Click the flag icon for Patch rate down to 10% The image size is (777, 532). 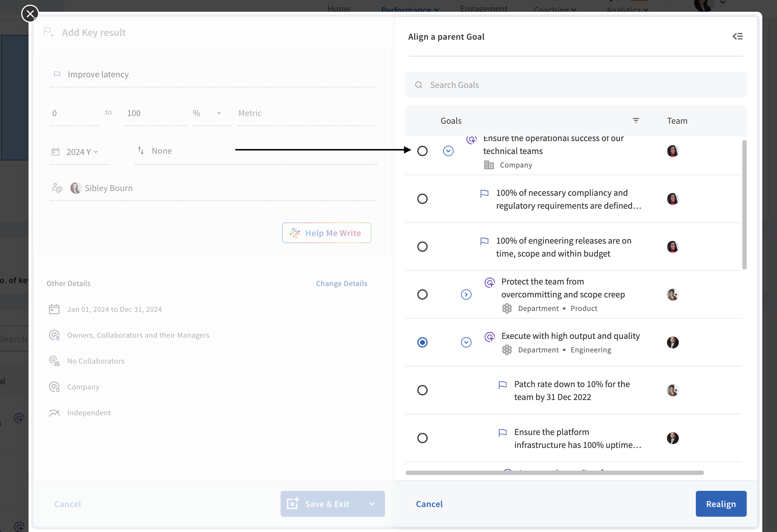click(x=503, y=385)
